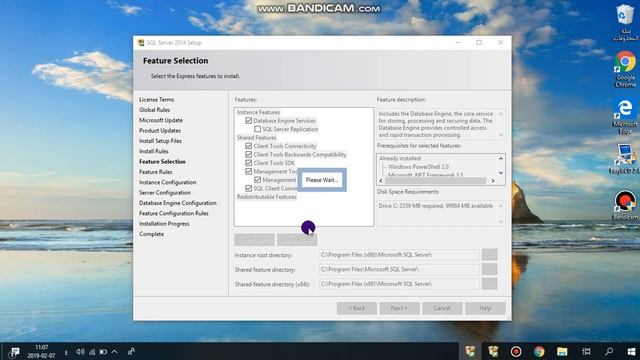The width and height of the screenshot is (640, 360).
Task: Click the Shared feature directory (x86) field
Action: pos(399,284)
